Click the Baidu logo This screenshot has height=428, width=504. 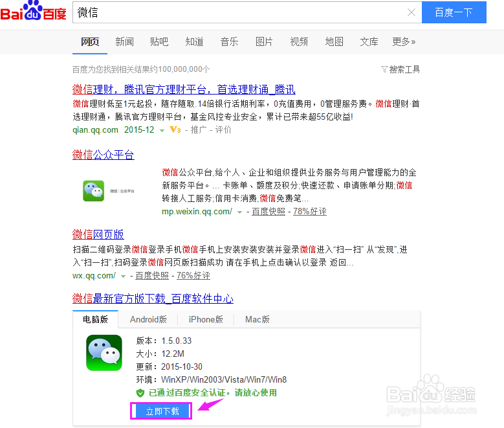tap(34, 11)
